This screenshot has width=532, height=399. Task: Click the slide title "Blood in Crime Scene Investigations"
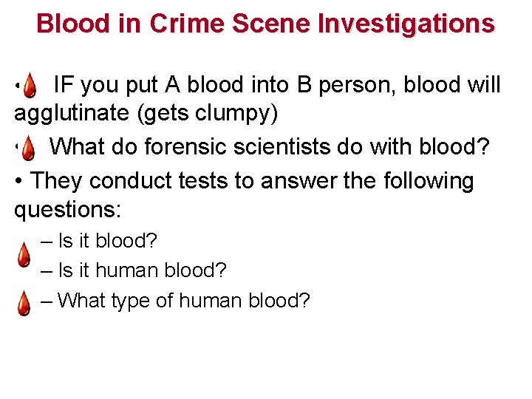[265, 24]
